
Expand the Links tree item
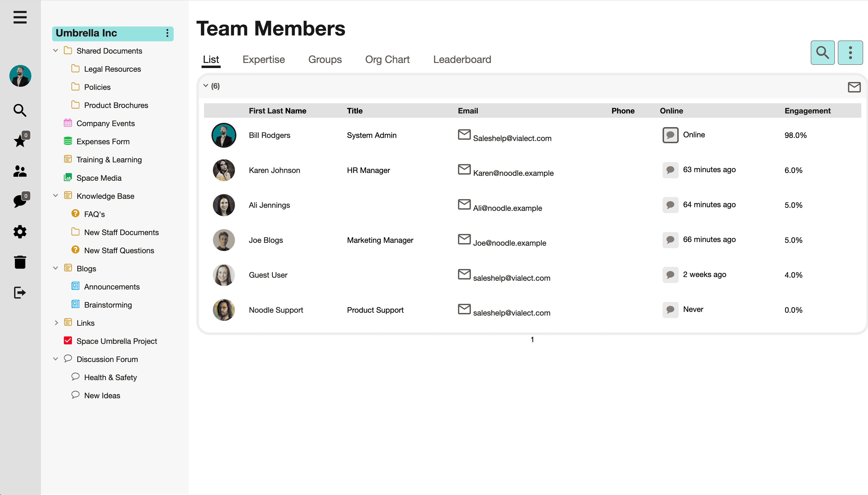tap(56, 323)
